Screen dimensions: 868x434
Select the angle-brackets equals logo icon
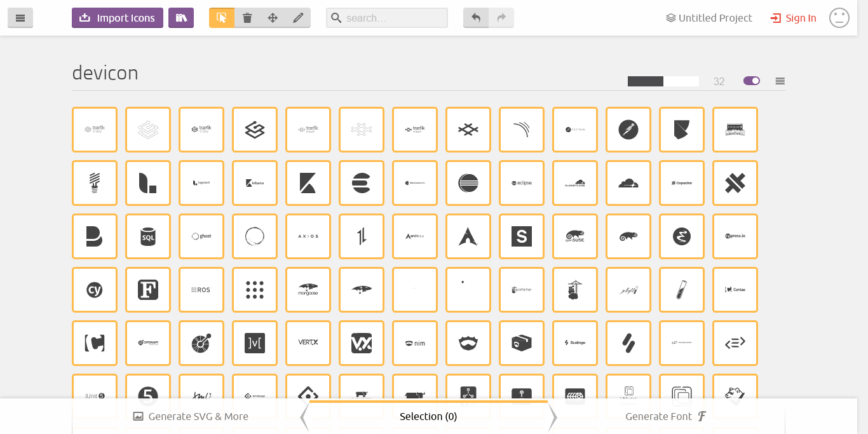[735, 343]
